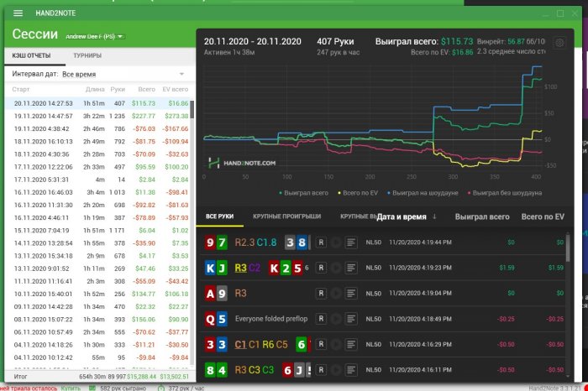
Task: Toggle Выиграл на шоудауне series in legend
Action: pos(423,193)
